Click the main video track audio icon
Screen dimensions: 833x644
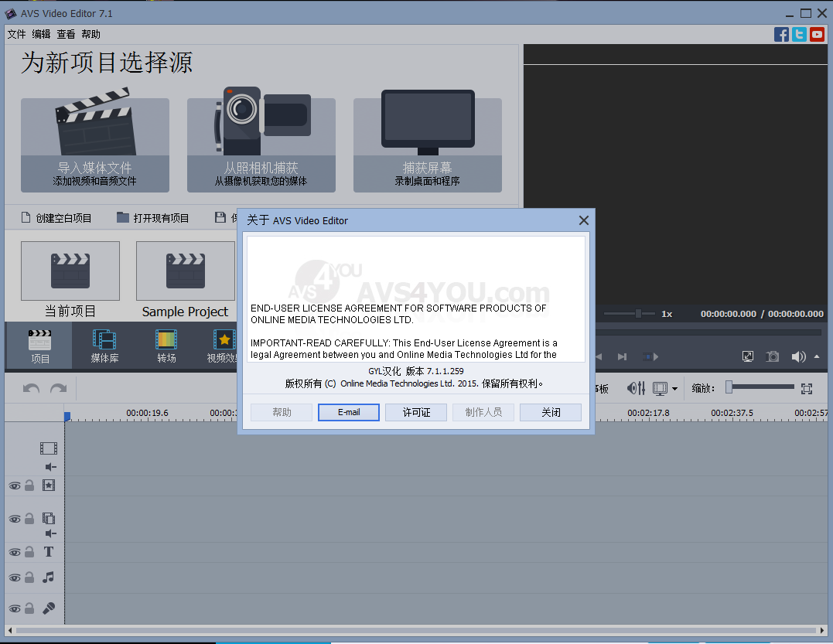(51, 467)
